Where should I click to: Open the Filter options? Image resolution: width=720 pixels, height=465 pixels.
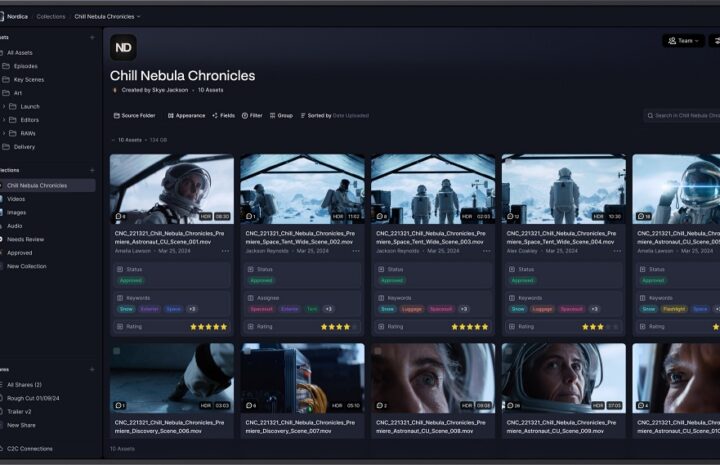click(252, 116)
